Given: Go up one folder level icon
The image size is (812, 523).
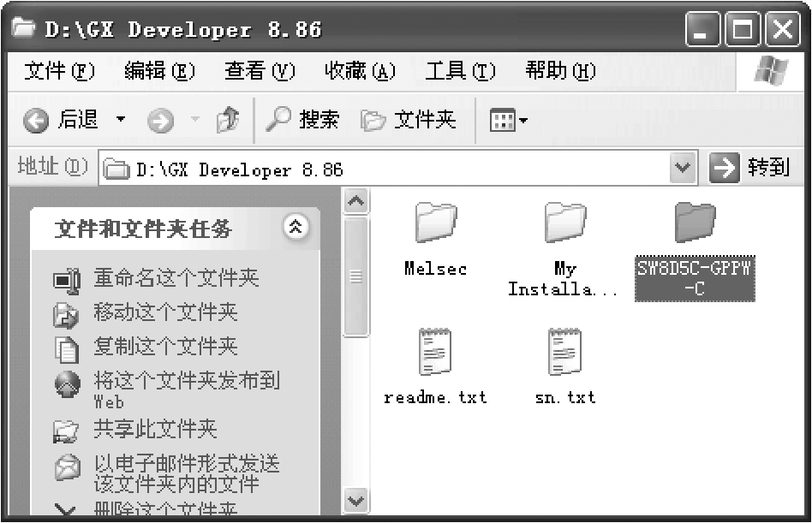Looking at the screenshot, I should click(x=228, y=120).
